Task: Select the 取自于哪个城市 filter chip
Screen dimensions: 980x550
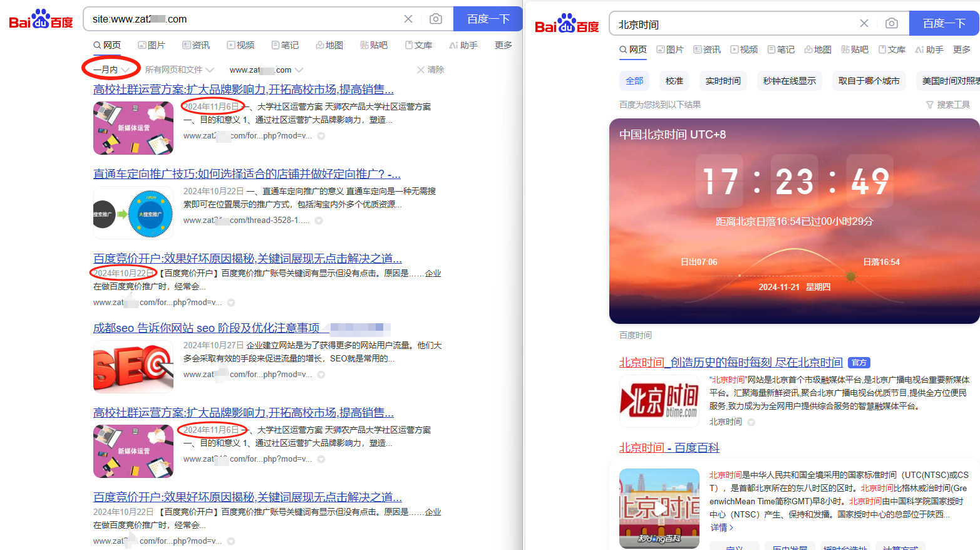Action: [869, 81]
